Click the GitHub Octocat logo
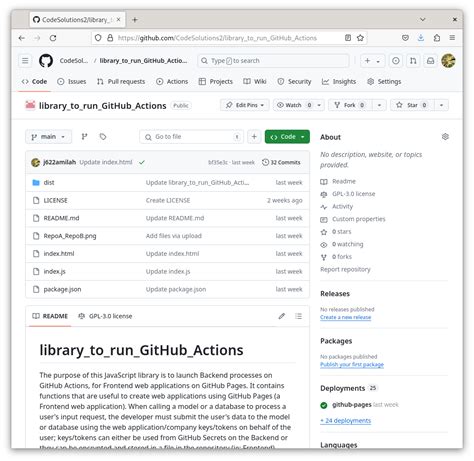This screenshot has width=474, height=461. point(46,61)
